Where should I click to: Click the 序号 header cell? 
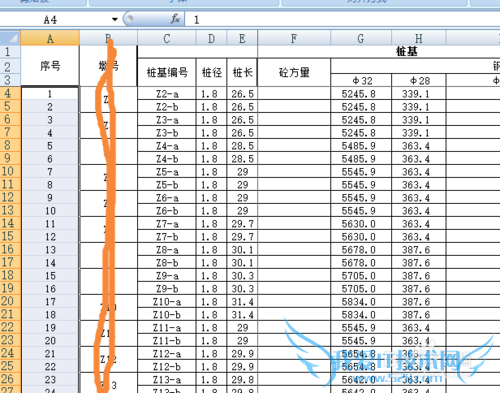click(50, 66)
